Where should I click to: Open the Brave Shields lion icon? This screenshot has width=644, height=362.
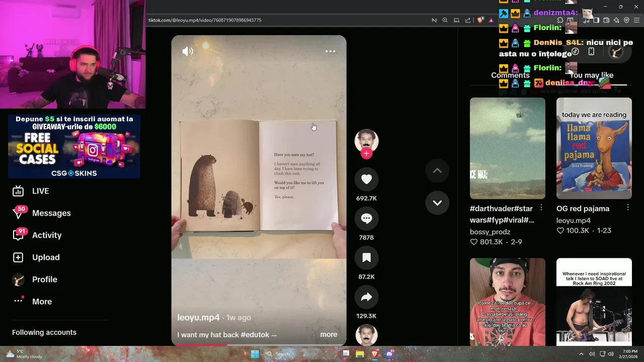(x=480, y=20)
